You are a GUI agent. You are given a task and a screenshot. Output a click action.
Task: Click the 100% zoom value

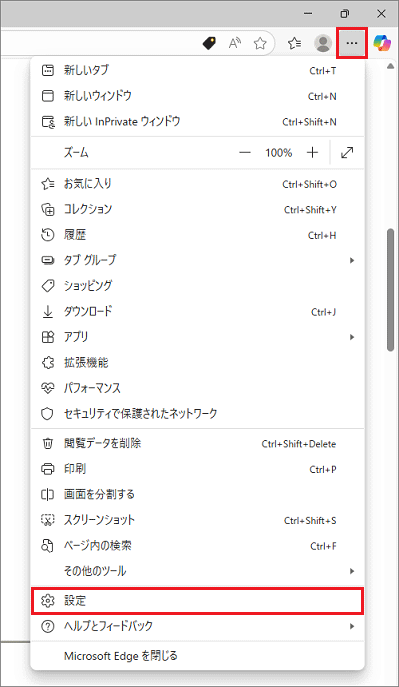[x=279, y=153]
